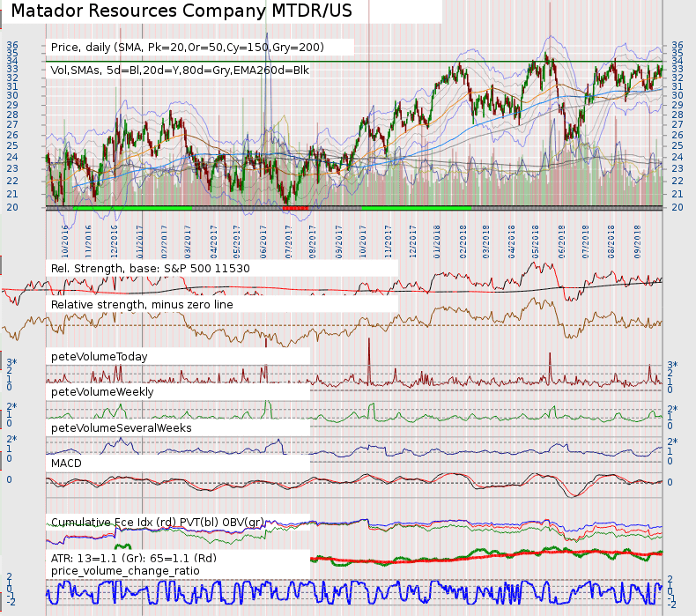Click the 05/2017 date axis label

pos(237,241)
